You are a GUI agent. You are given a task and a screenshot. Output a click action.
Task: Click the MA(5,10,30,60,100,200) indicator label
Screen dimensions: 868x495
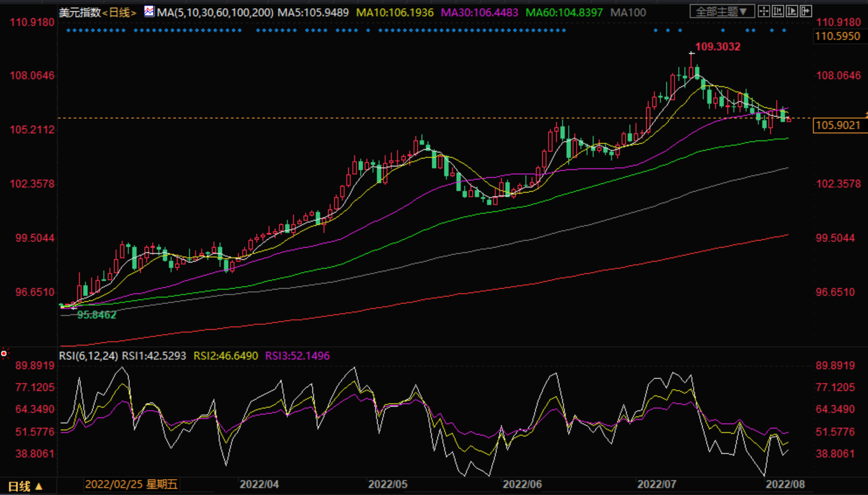tap(215, 12)
